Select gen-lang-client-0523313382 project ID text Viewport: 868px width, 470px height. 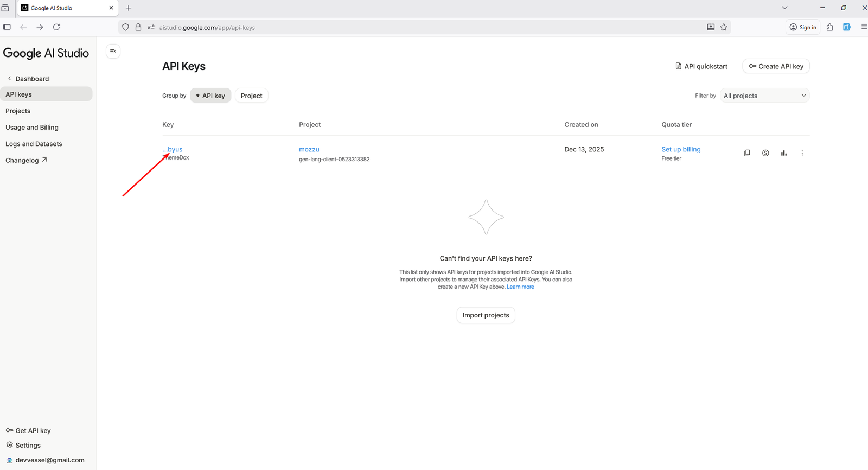pyautogui.click(x=334, y=159)
